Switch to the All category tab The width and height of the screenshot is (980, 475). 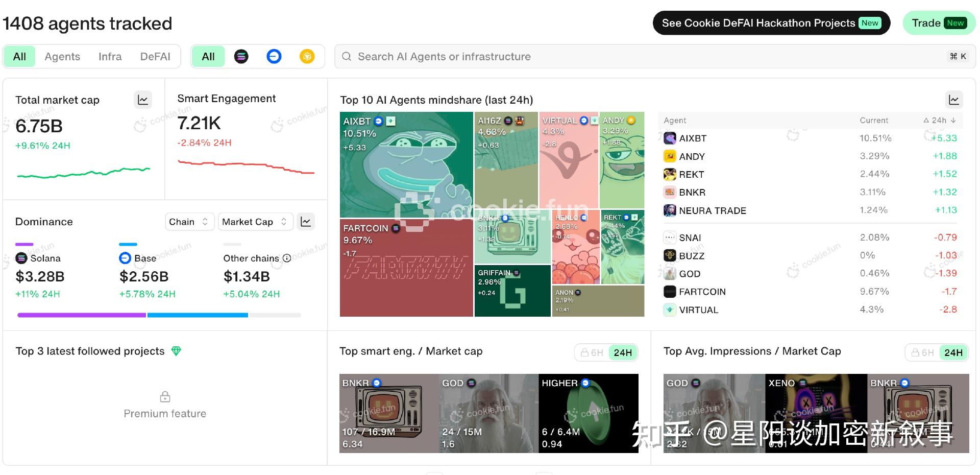(x=19, y=56)
